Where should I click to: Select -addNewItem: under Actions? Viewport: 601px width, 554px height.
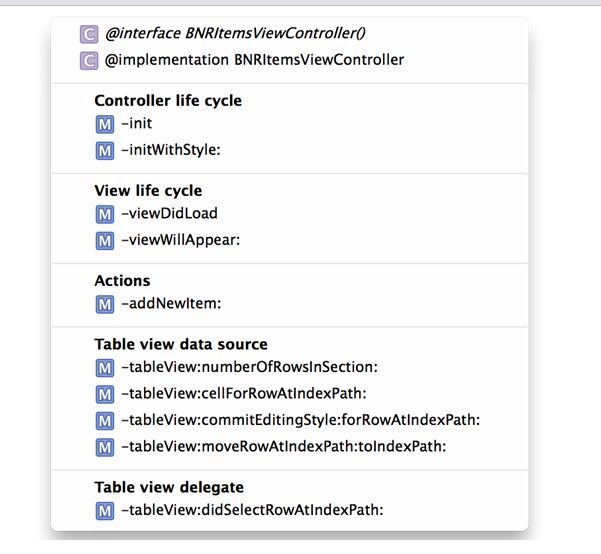click(171, 304)
